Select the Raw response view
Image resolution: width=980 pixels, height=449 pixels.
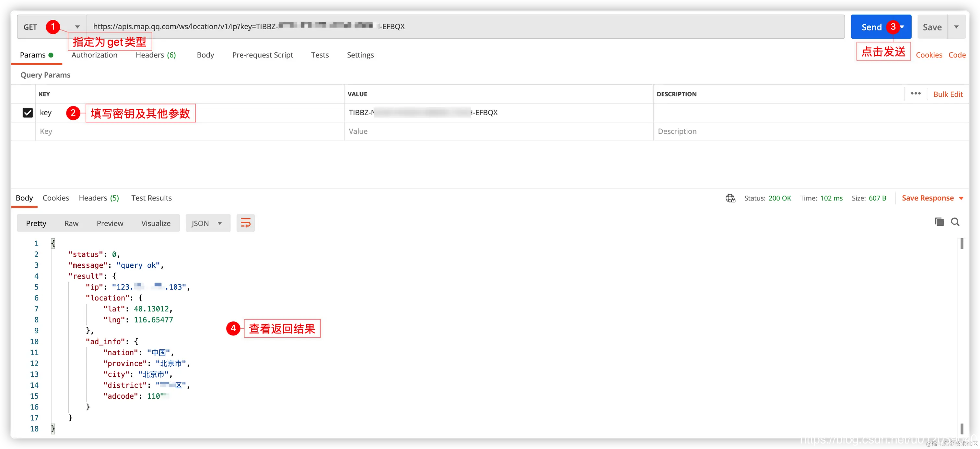click(71, 223)
